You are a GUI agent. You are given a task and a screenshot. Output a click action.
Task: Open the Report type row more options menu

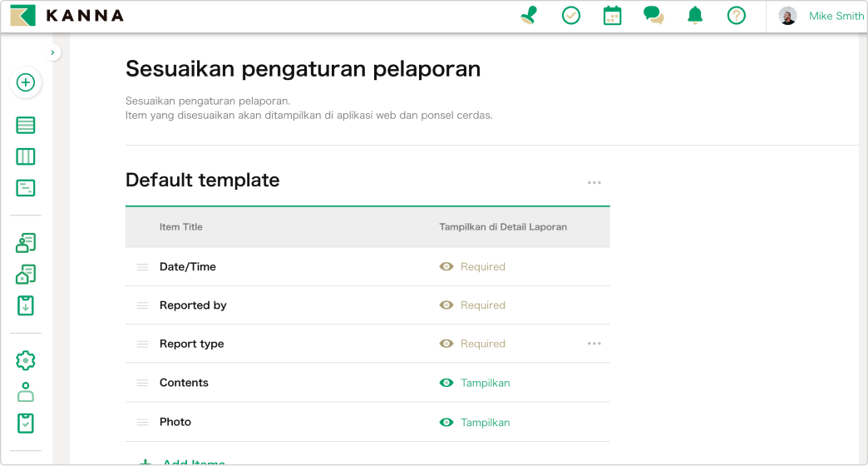(x=594, y=344)
